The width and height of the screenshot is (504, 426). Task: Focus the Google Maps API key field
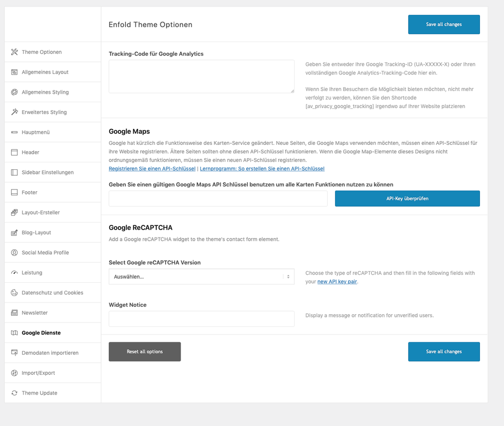218,199
